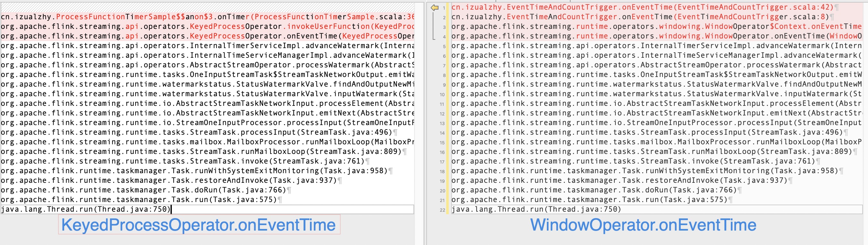The height and width of the screenshot is (245, 868).
Task: Click StatusWatermarkValve.findAndOutputNewMi line in left pane
Action: 207,84
